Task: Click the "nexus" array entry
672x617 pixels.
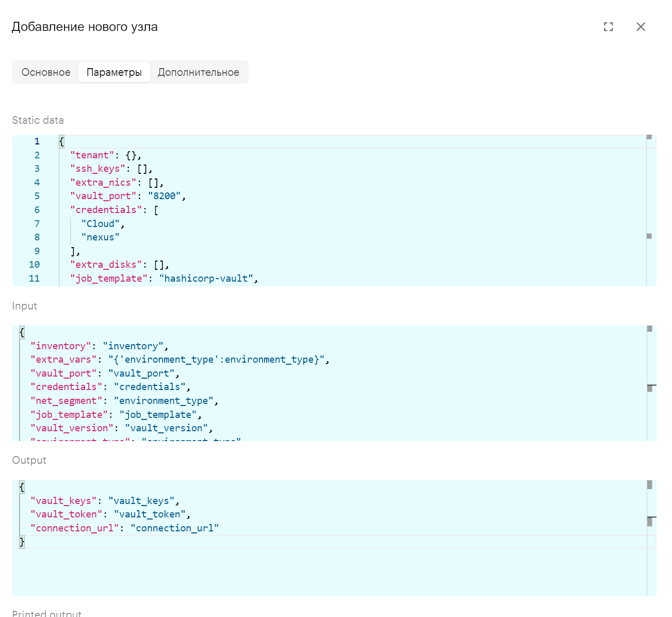Action: pyautogui.click(x=101, y=237)
